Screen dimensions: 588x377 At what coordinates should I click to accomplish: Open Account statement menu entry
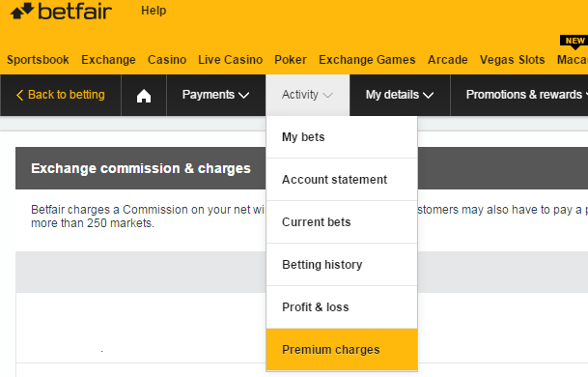[x=342, y=180]
